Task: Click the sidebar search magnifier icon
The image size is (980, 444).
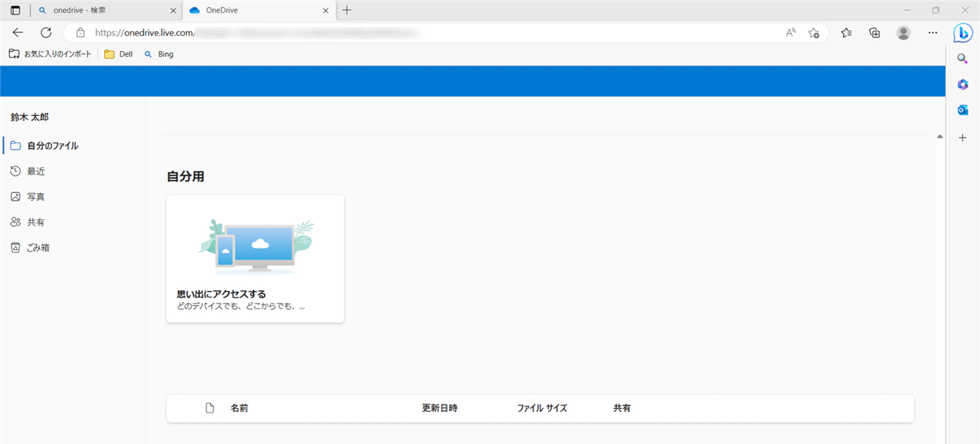Action: (x=962, y=59)
